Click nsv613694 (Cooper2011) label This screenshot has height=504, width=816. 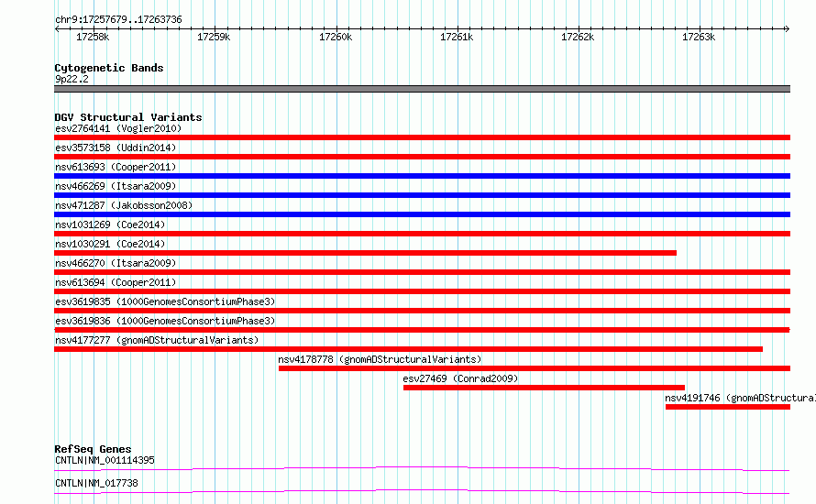(116, 282)
